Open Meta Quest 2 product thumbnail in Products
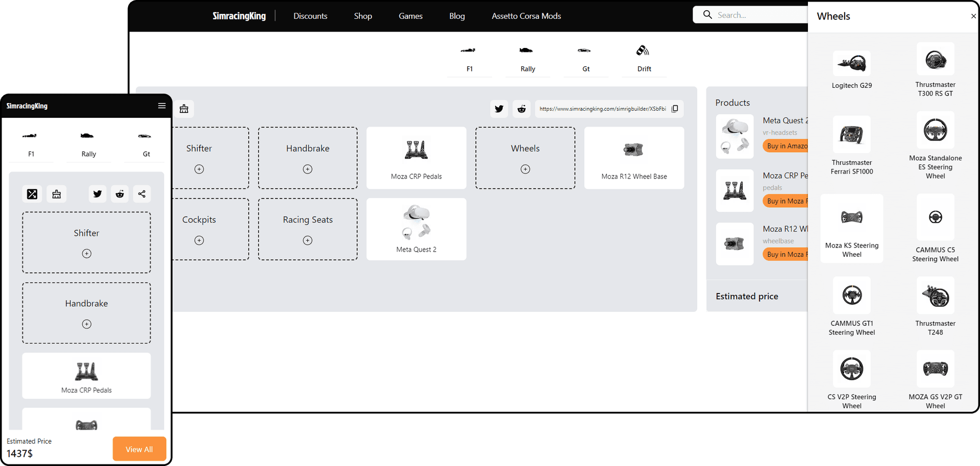The width and height of the screenshot is (980, 466). 734,136
